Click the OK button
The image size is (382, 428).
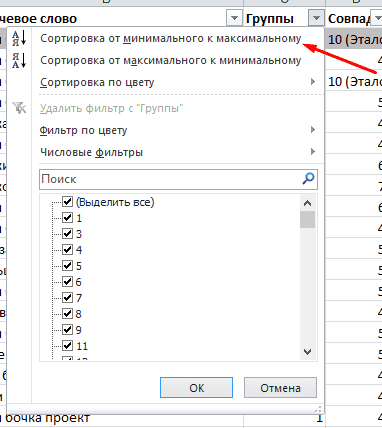point(196,388)
